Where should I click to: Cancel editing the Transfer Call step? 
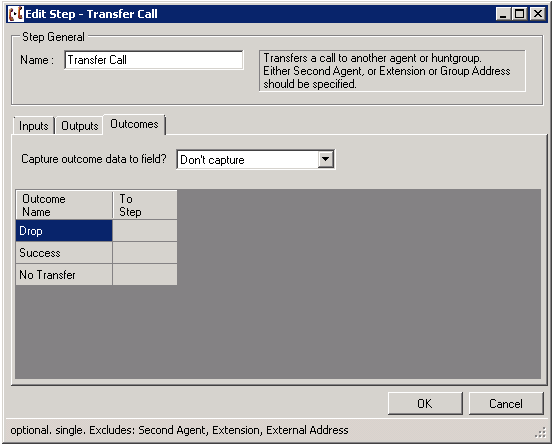coord(506,403)
